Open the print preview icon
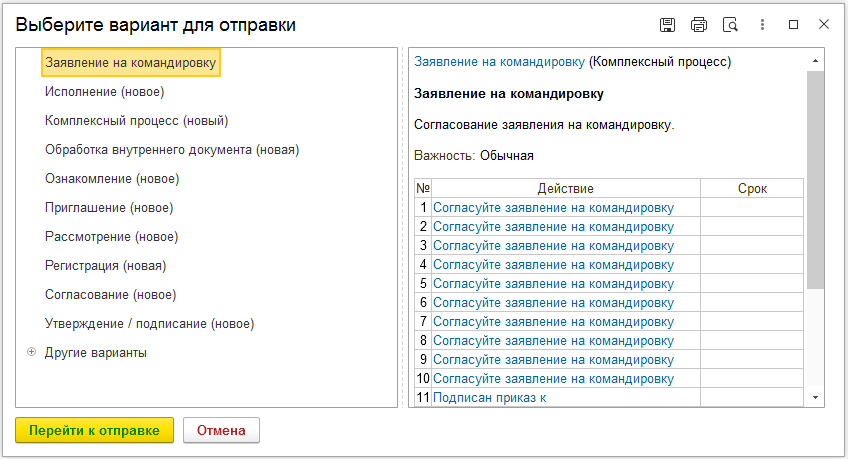Image resolution: width=848 pixels, height=459 pixels. pos(730,25)
